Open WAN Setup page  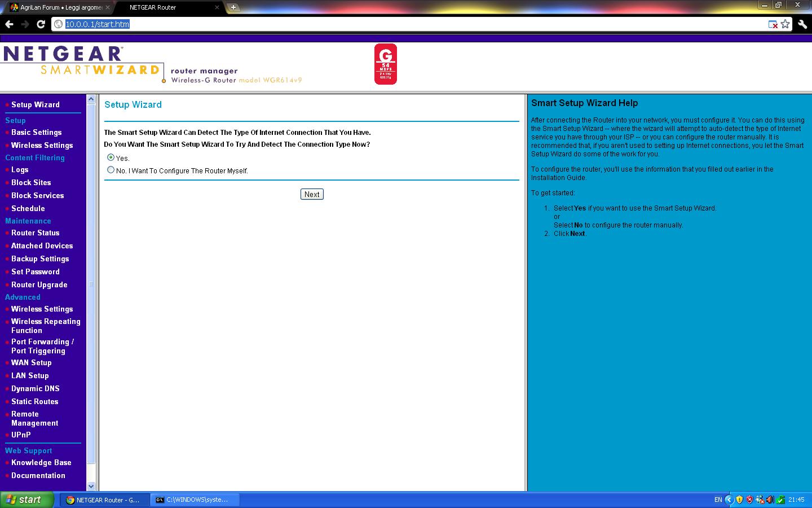pyautogui.click(x=31, y=362)
